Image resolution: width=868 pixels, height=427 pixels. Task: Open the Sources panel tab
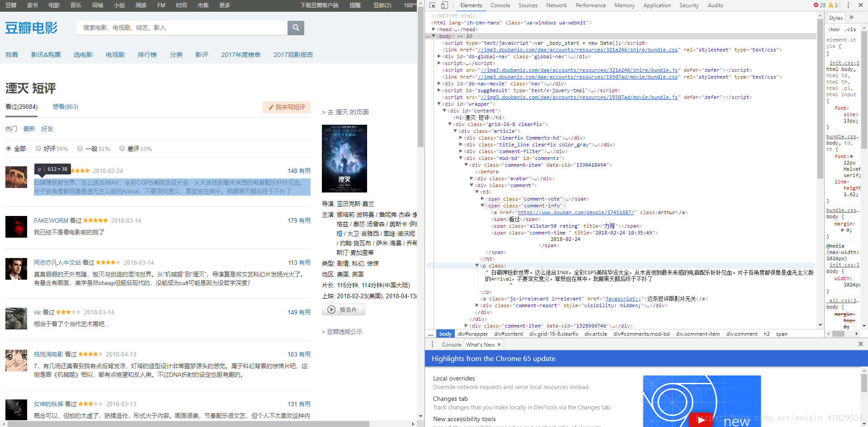[528, 5]
